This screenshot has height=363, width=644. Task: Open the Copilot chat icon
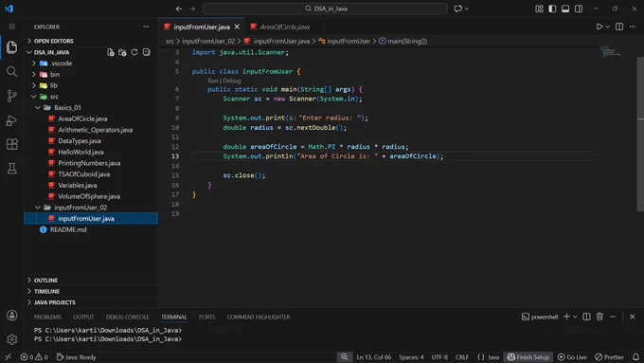point(458,9)
